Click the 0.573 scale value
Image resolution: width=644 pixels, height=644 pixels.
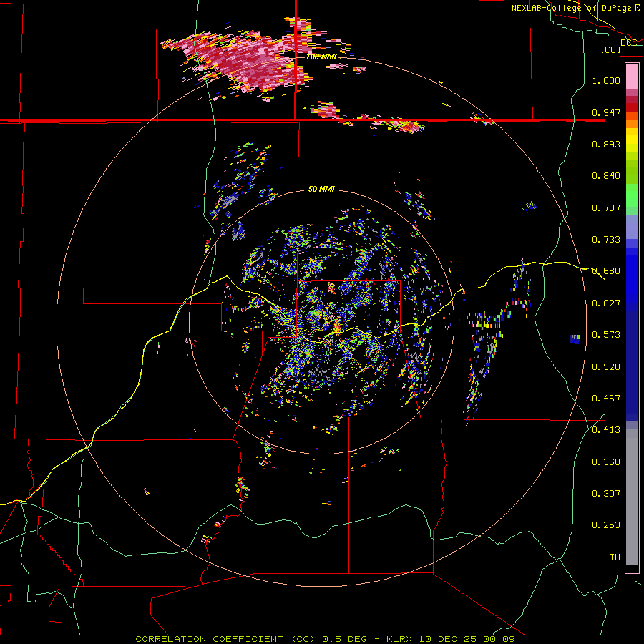(x=606, y=335)
